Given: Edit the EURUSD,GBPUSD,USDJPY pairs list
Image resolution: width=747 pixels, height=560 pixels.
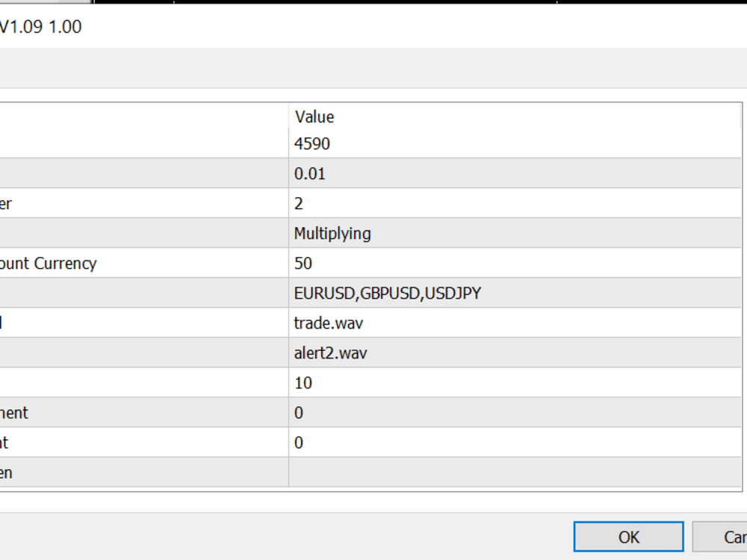Looking at the screenshot, I should (388, 293).
